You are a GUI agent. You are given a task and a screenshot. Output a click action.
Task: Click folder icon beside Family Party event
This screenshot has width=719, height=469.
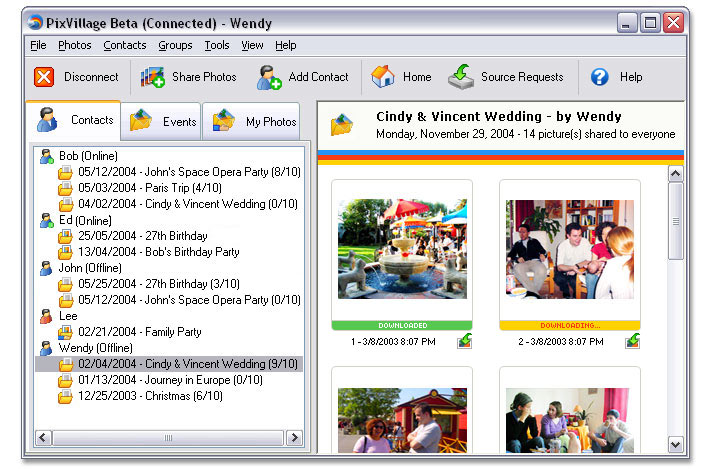66,332
